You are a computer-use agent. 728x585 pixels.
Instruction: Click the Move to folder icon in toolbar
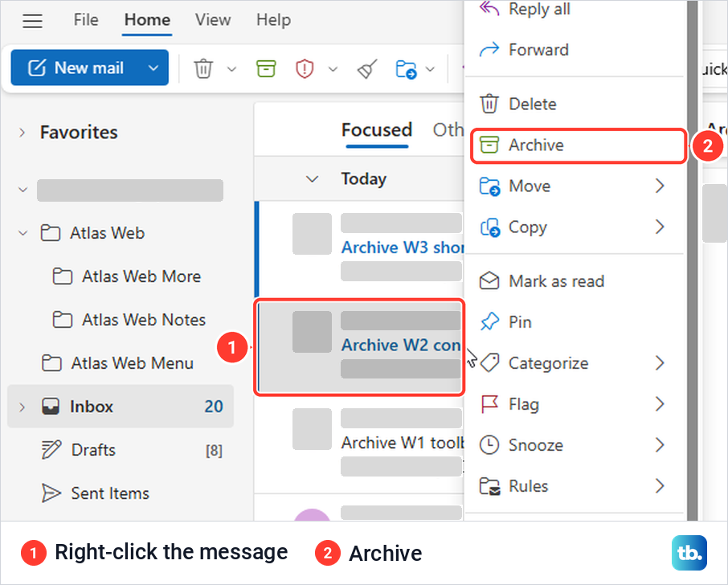click(x=406, y=69)
